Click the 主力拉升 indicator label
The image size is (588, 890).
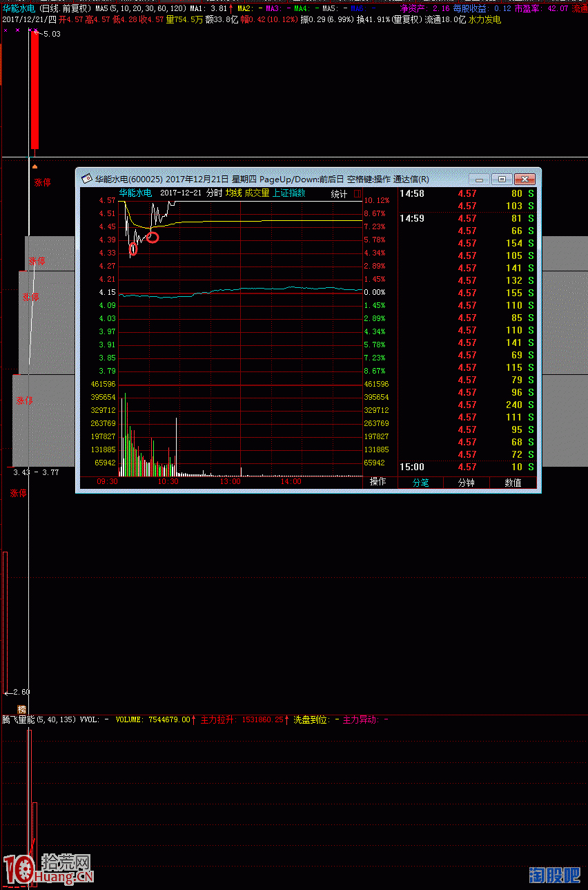point(217,719)
